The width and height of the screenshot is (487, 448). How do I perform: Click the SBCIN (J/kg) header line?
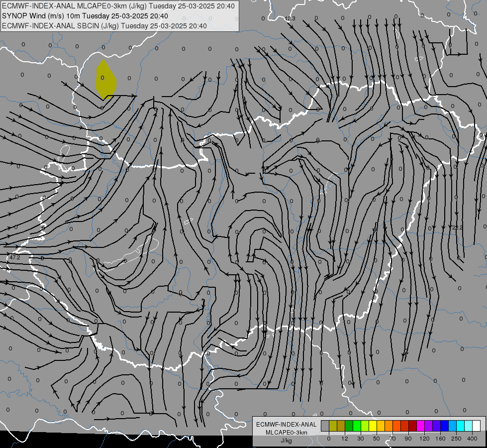click(x=104, y=26)
